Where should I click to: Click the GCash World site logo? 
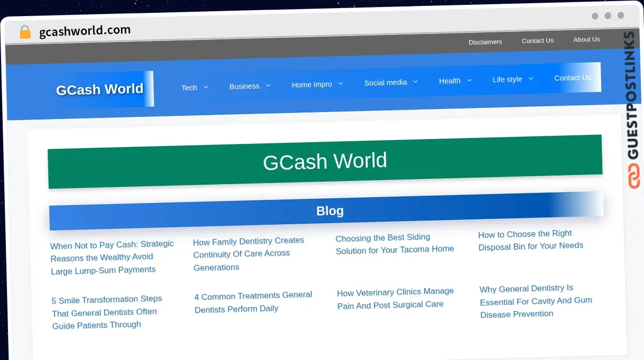(100, 89)
